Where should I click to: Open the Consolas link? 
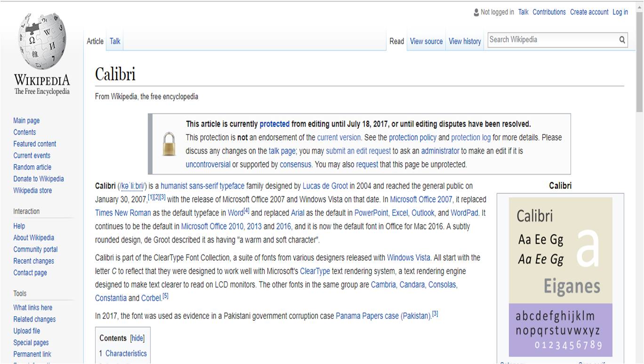pyautogui.click(x=442, y=285)
